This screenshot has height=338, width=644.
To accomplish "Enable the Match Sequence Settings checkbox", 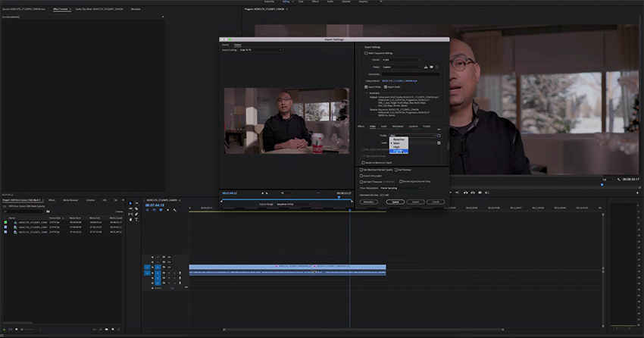I will pos(367,53).
